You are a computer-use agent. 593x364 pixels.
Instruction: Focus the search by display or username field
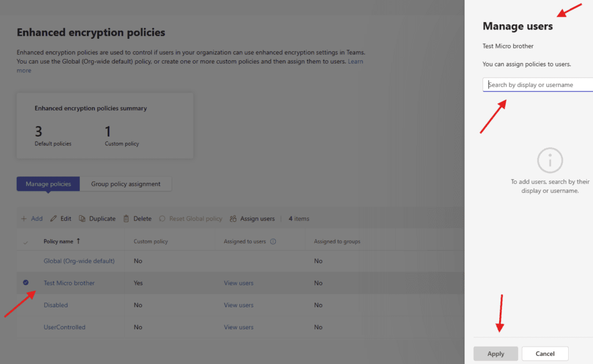click(539, 85)
